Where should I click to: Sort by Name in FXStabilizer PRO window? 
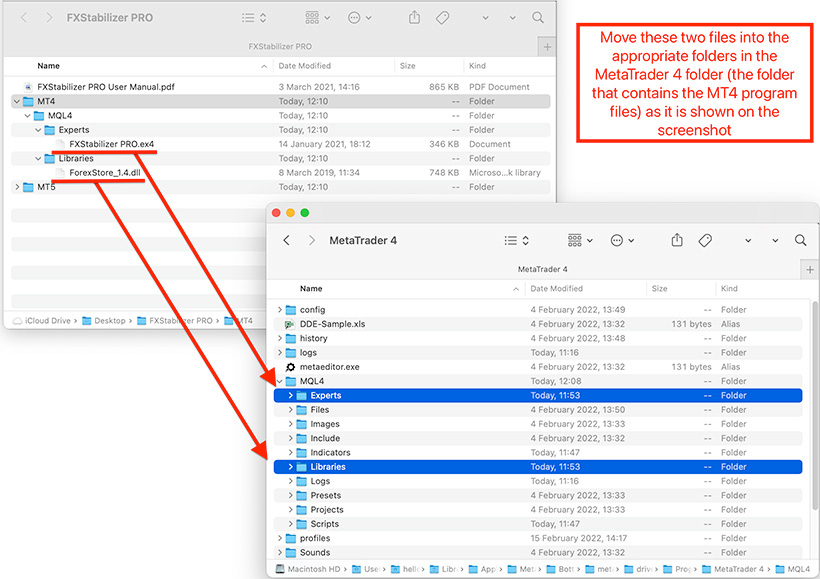48,66
